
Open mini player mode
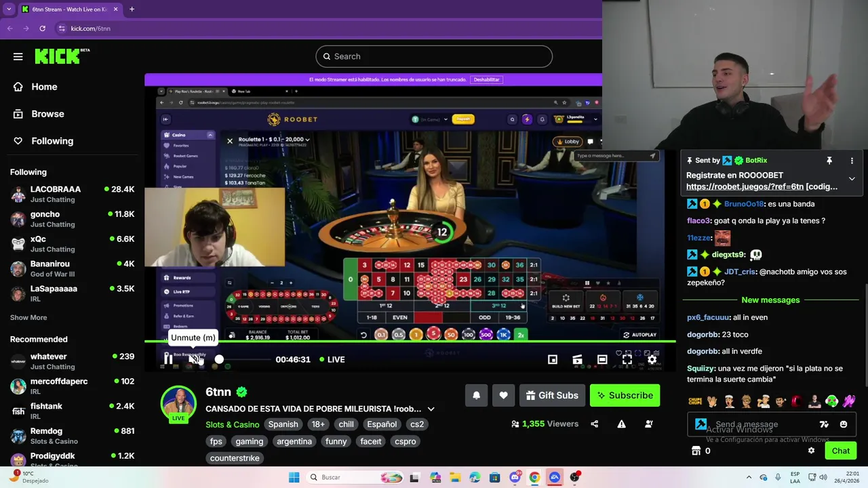click(x=553, y=360)
